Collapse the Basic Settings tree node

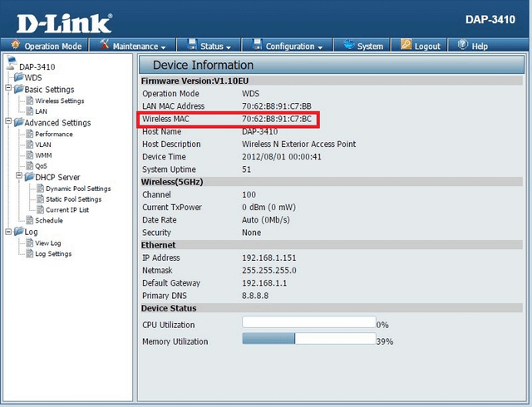pyautogui.click(x=7, y=90)
